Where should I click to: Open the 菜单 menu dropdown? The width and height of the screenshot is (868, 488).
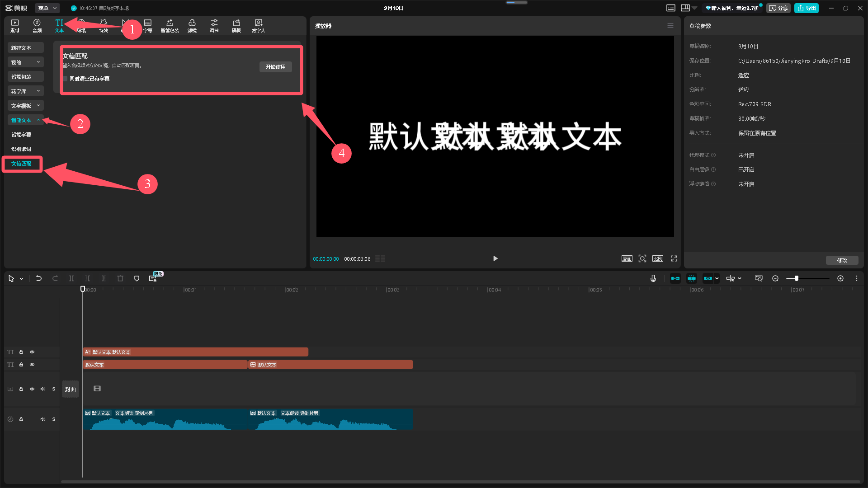tap(47, 8)
